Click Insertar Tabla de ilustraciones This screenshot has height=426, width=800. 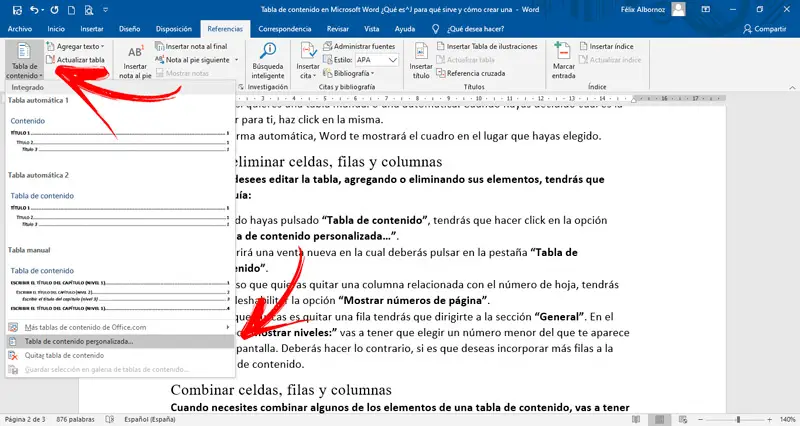487,46
